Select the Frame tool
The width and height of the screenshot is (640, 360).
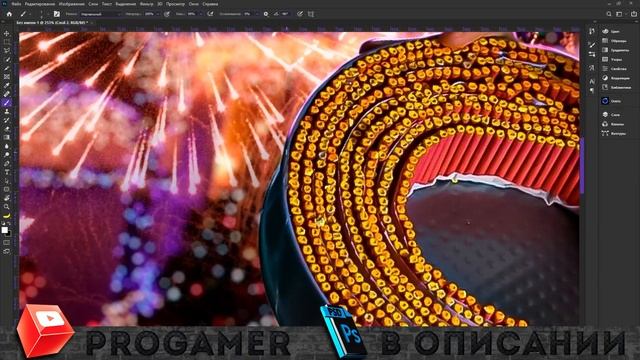7,77
